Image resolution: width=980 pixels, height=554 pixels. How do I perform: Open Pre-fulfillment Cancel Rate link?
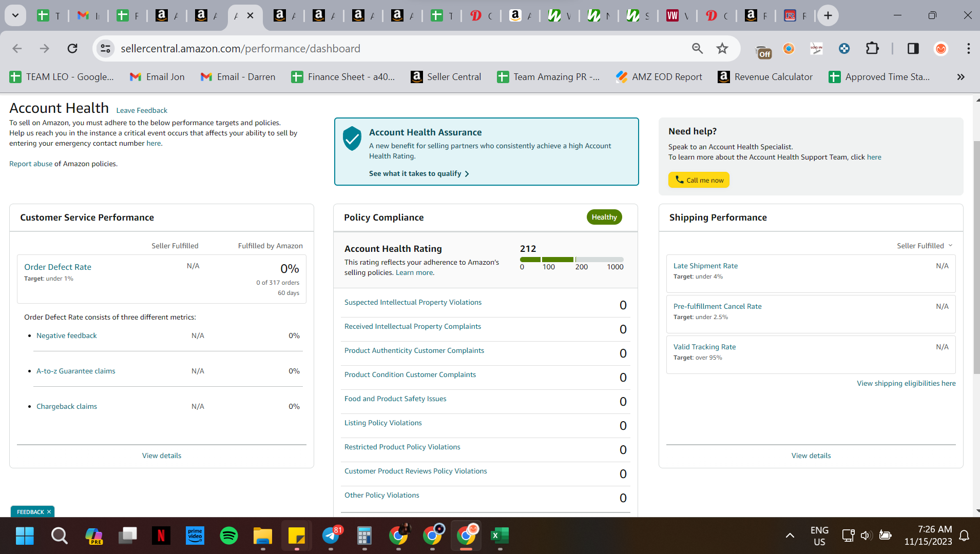pyautogui.click(x=717, y=306)
